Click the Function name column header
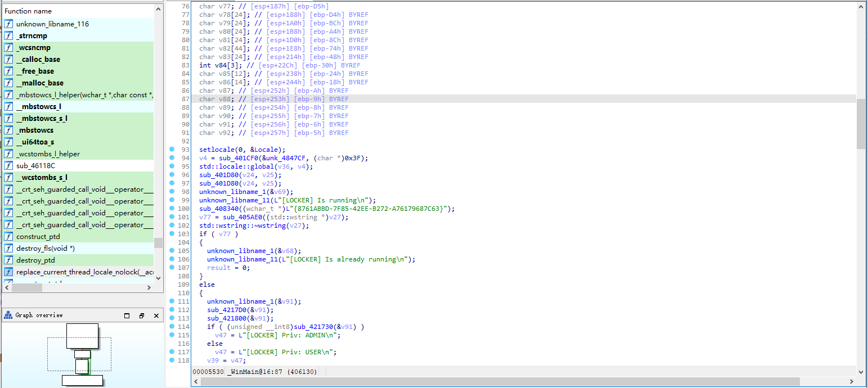 (28, 11)
